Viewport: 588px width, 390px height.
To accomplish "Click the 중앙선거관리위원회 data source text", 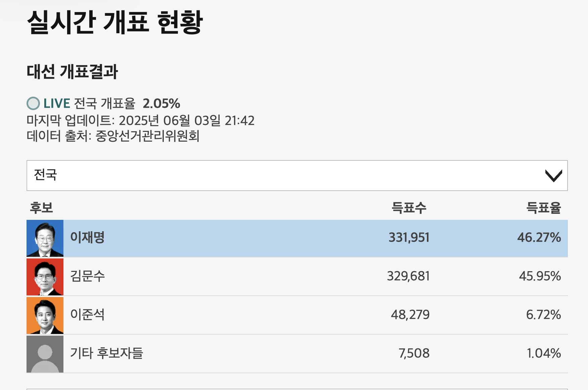I will tap(147, 136).
